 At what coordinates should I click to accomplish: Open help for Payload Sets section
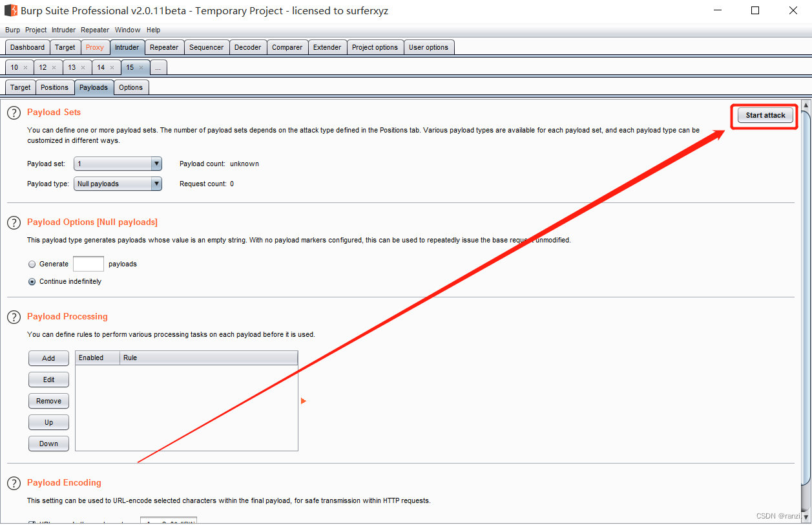[x=14, y=112]
